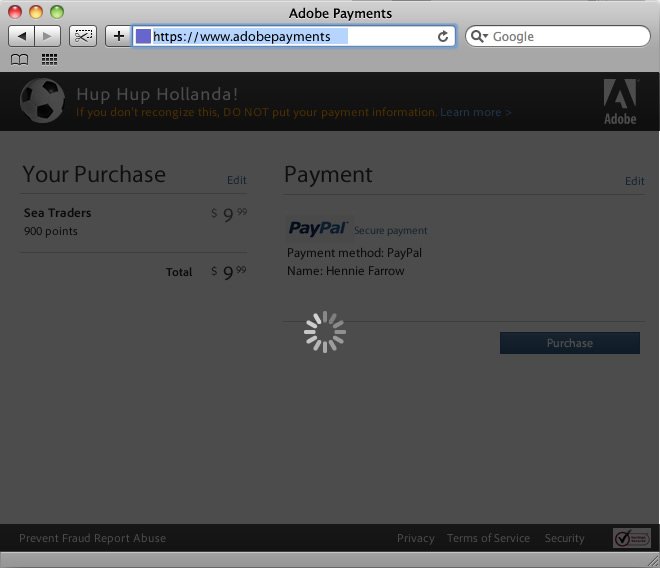Minimize window with the yellow button
Viewport: 660px width, 568px height.
[x=36, y=12]
